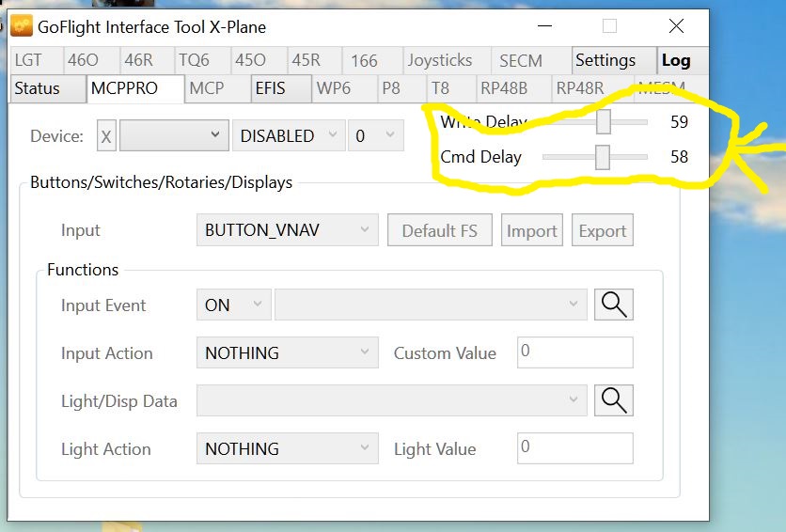Open the Device selection dropdown
786x532 pixels.
tap(173, 136)
